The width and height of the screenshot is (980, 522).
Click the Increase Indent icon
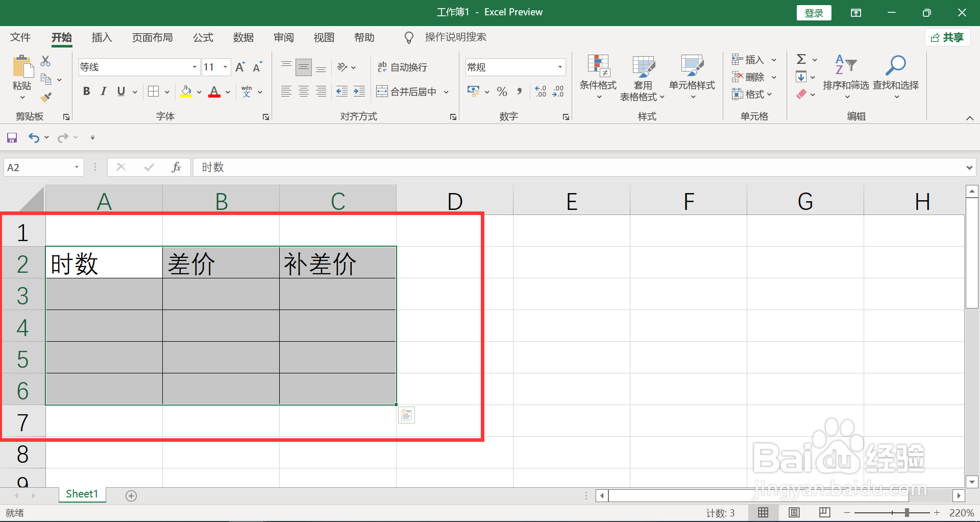click(x=359, y=91)
